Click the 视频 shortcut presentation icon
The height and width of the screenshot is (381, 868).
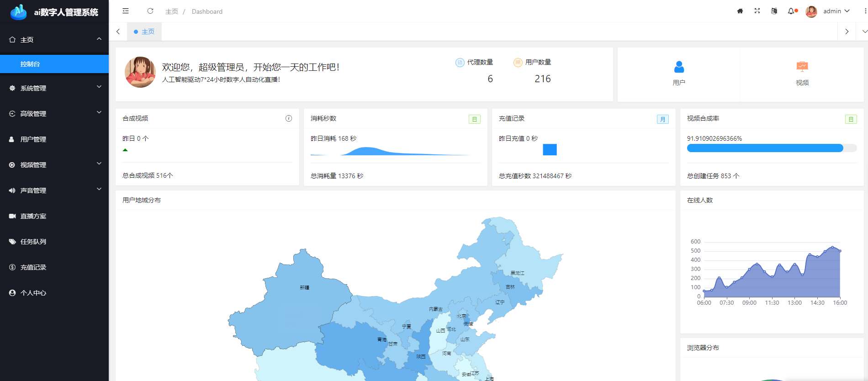point(802,67)
